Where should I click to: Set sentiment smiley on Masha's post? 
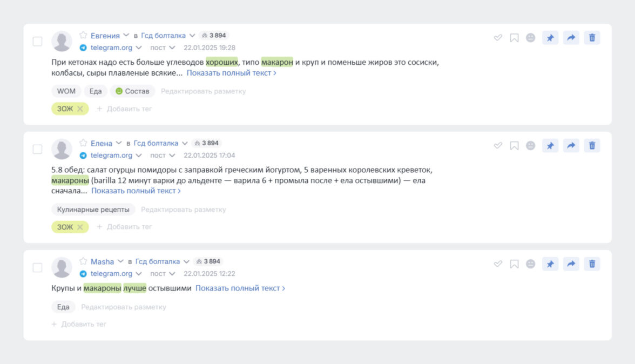tap(530, 264)
